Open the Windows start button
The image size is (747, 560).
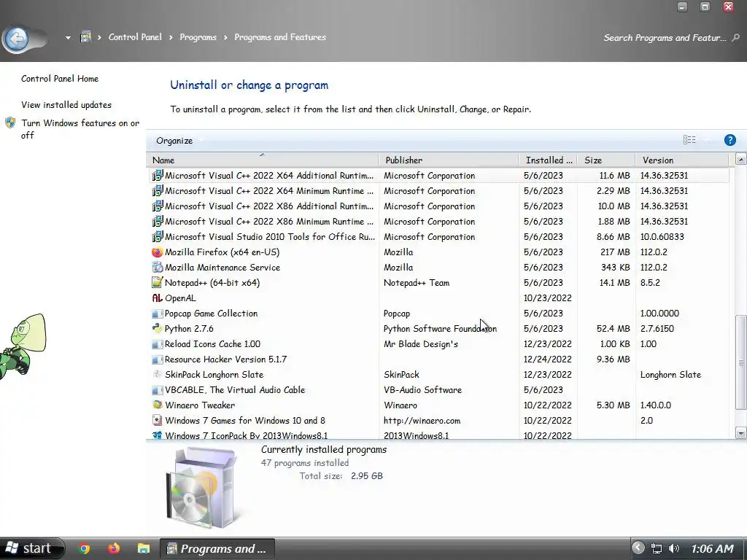point(31,548)
